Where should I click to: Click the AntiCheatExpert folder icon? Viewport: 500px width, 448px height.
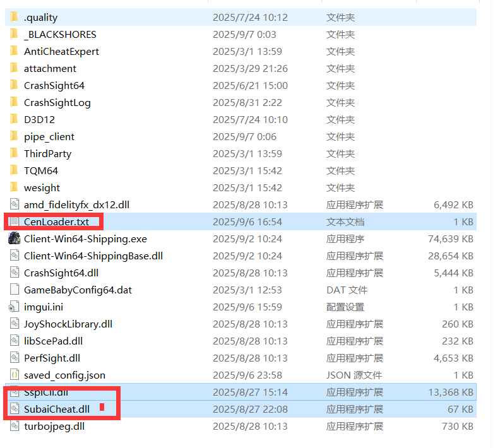[14, 51]
